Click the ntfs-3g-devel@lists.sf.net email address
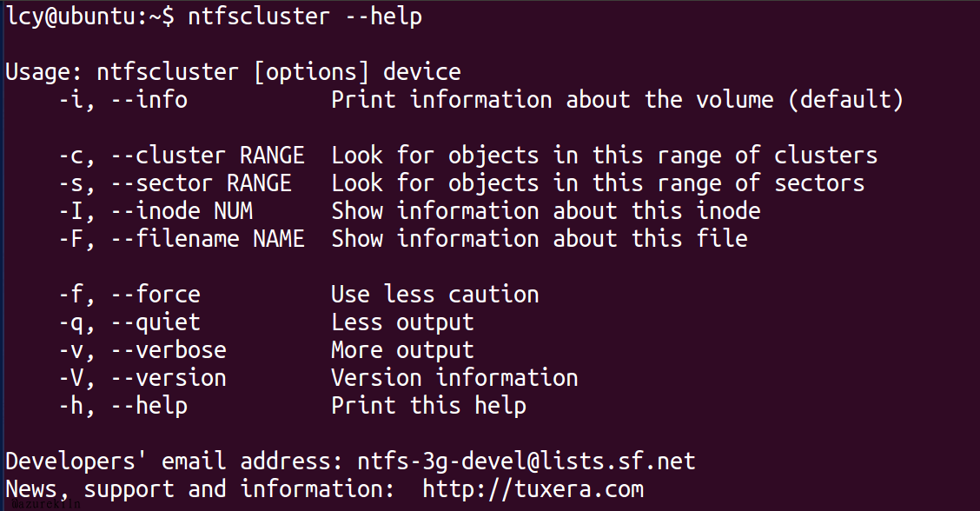Image resolution: width=980 pixels, height=511 pixels. click(x=526, y=461)
